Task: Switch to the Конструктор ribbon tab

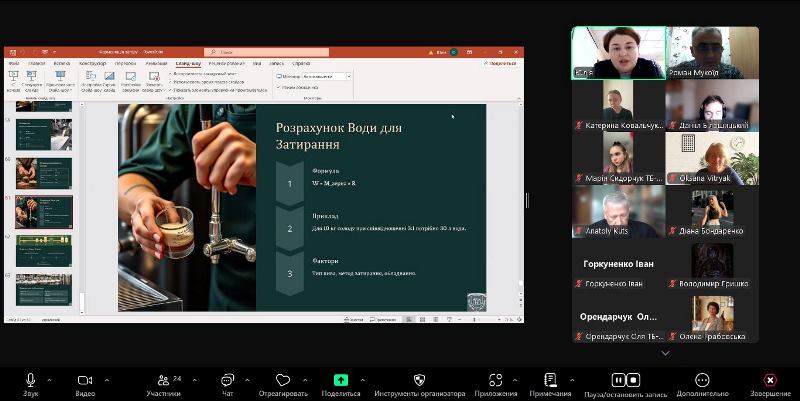Action: (x=92, y=63)
